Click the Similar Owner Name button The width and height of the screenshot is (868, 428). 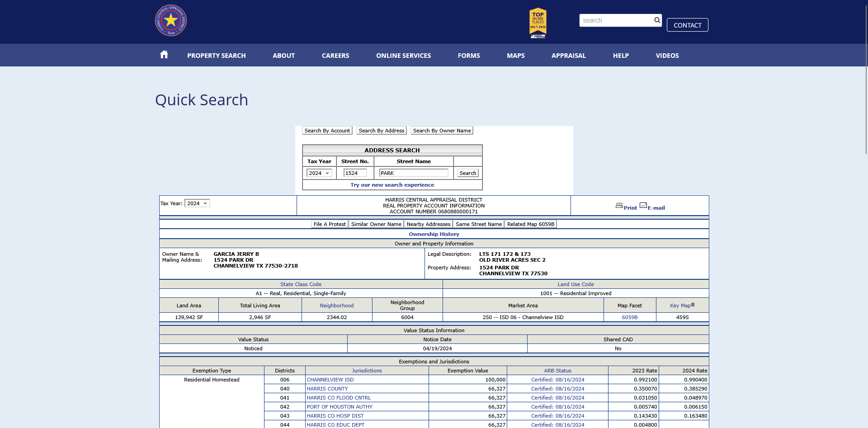[376, 224]
